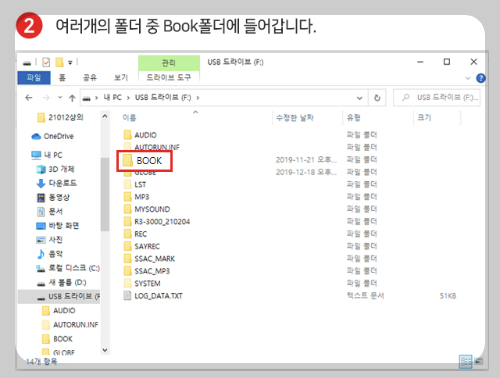Click 내 PC in the address bar
This screenshot has width=500, height=378.
(x=112, y=97)
